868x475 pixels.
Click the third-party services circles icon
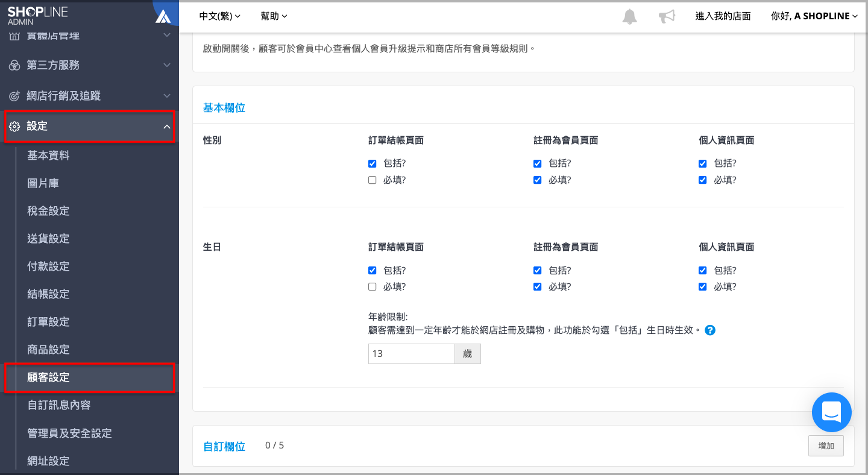tap(14, 65)
